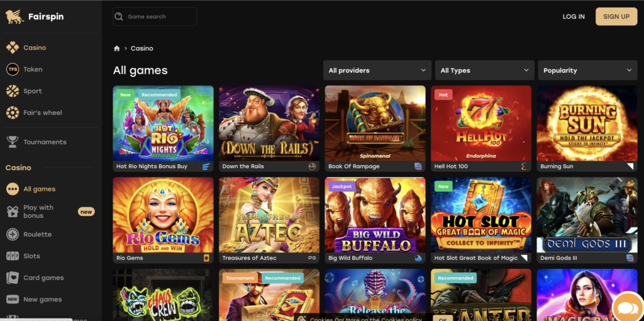Click provider icon beside Demi Gods III
Image resolution: width=644 pixels, height=321 pixels.
[x=630, y=258]
